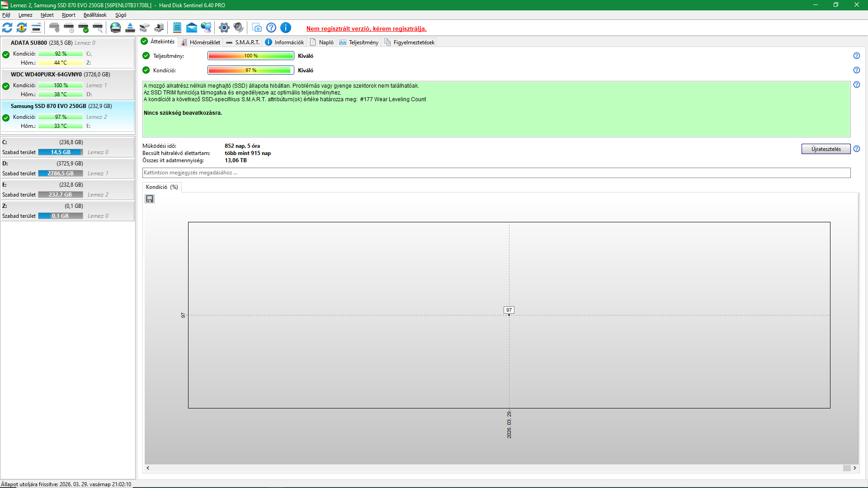Click the speaker sound alert icon
The height and width of the screenshot is (488, 868).
pyautogui.click(x=238, y=28)
